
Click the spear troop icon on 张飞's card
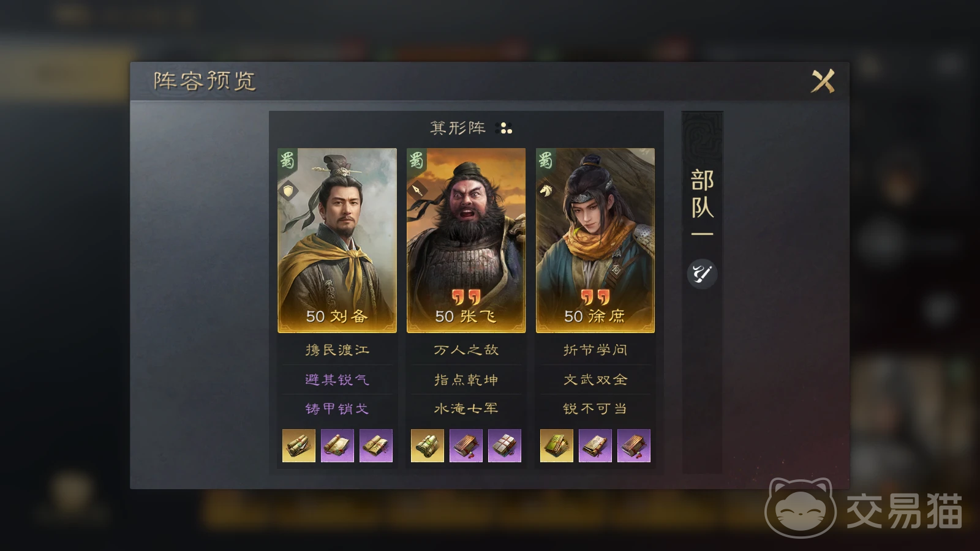point(417,190)
